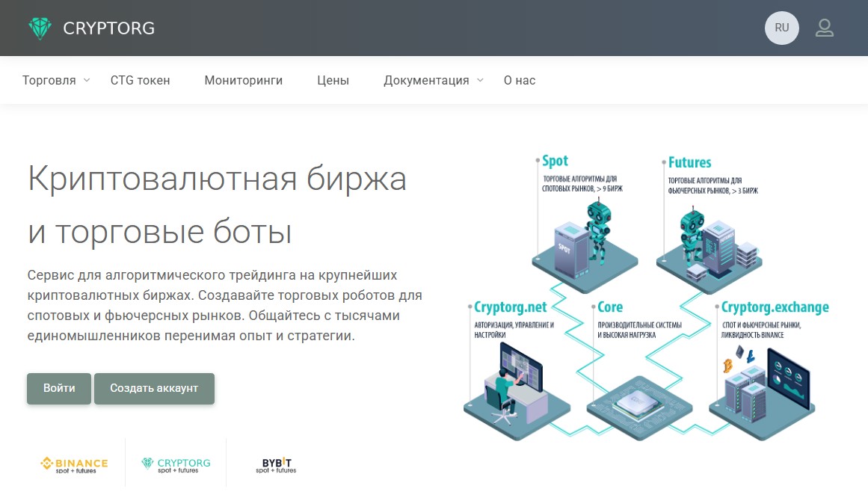Click the Создать аккаунт button
Viewport: 868px width, 495px height.
[x=154, y=388]
